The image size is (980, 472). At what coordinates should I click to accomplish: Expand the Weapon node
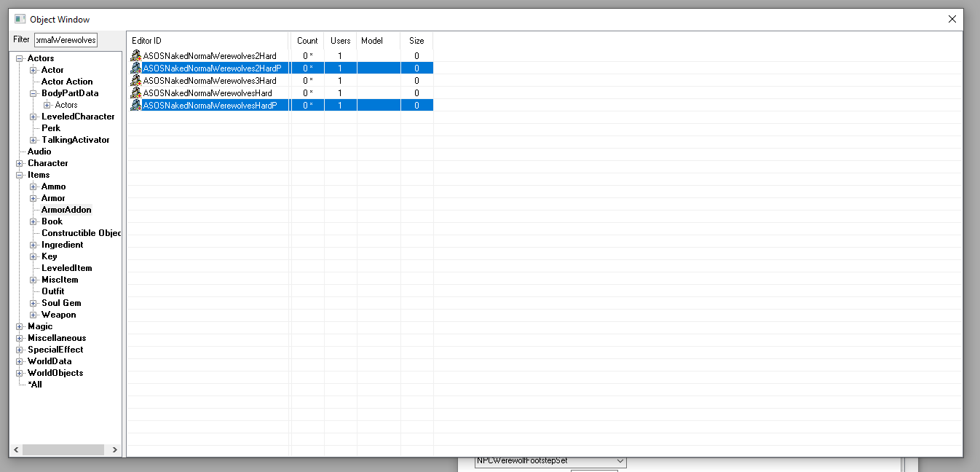33,315
